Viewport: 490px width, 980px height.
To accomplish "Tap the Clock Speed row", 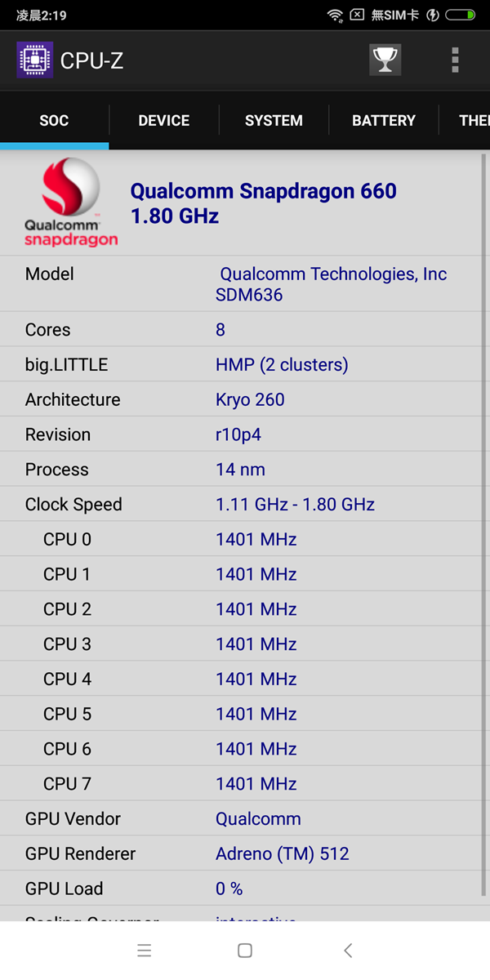I will coord(245,504).
